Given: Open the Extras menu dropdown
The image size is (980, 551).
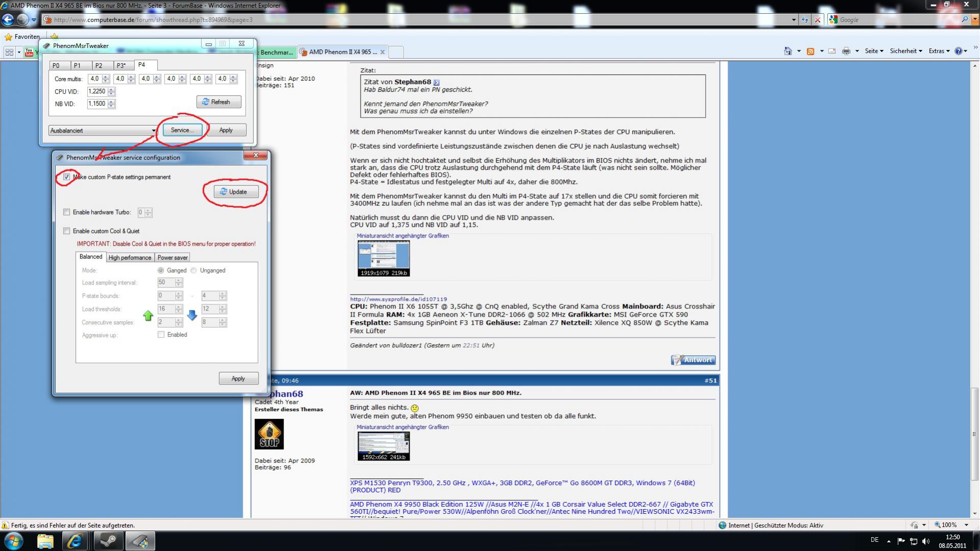Looking at the screenshot, I should point(939,51).
